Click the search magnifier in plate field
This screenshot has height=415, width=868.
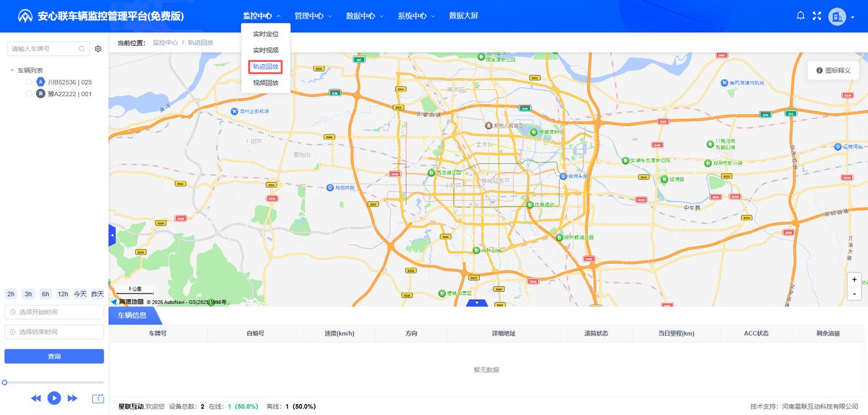point(82,49)
